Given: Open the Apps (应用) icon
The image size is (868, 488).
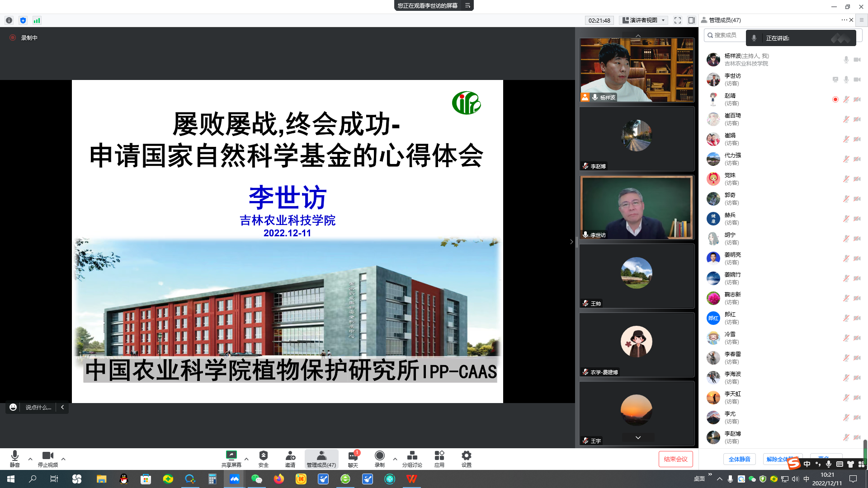Looking at the screenshot, I should coord(439,455).
